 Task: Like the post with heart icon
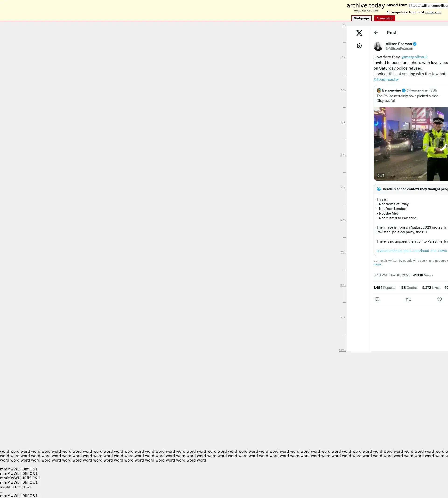tap(439, 299)
